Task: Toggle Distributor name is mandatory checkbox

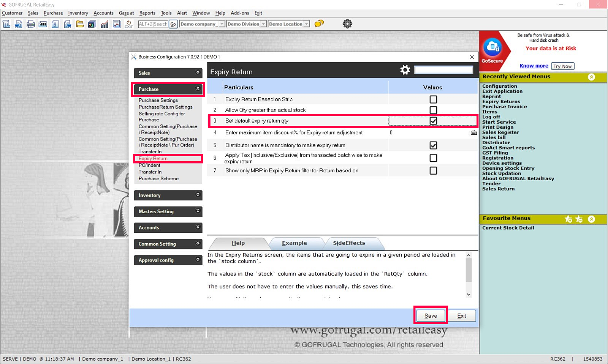Action: coord(433,145)
